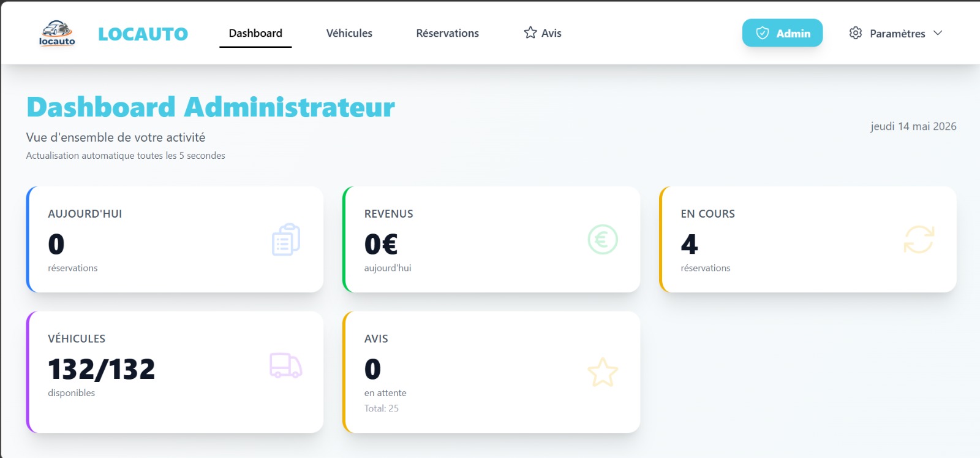Open the Réservations tab
Image resolution: width=980 pixels, height=458 pixels.
(448, 33)
